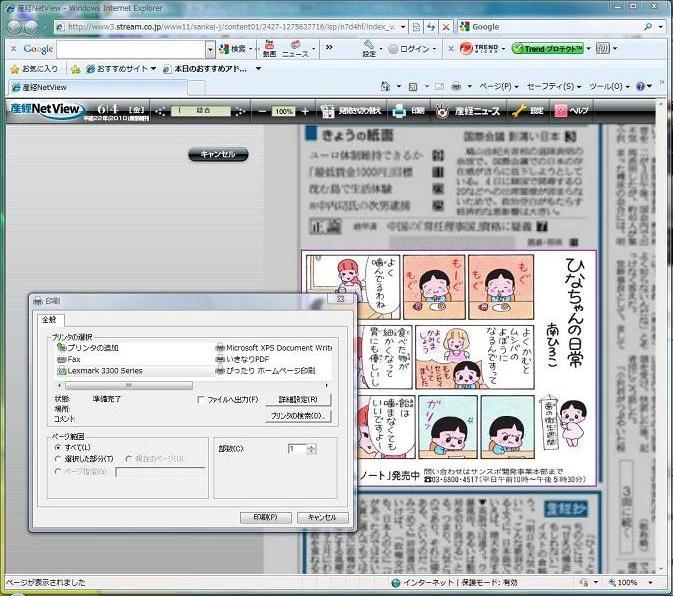Open the status bar zoom level dropdown
Viewport: 673px width, 596px height.
[x=651, y=582]
